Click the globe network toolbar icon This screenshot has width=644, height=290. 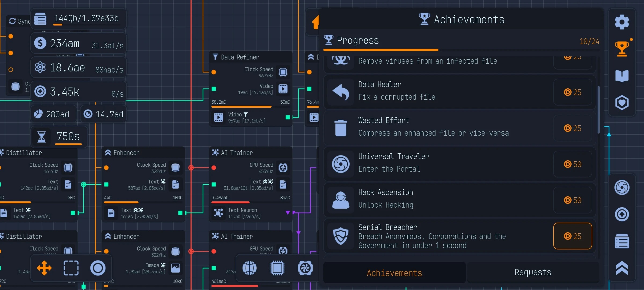point(249,268)
